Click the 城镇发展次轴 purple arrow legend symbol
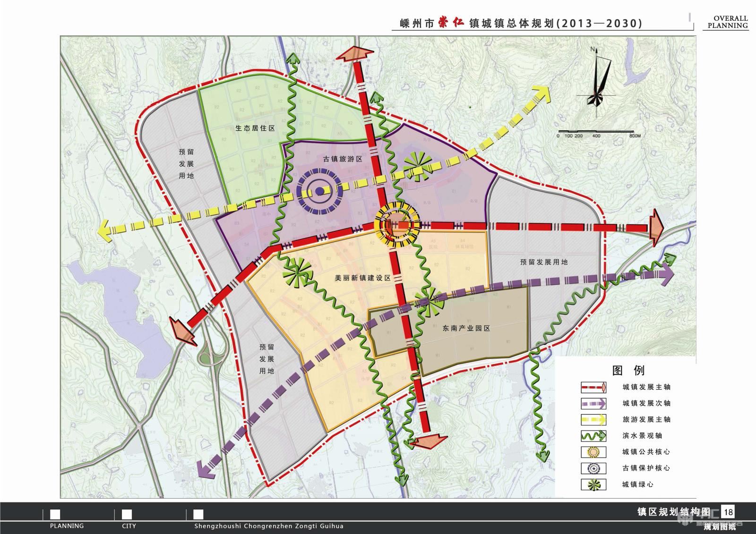Viewport: 756px width, 534px height. coord(593,403)
